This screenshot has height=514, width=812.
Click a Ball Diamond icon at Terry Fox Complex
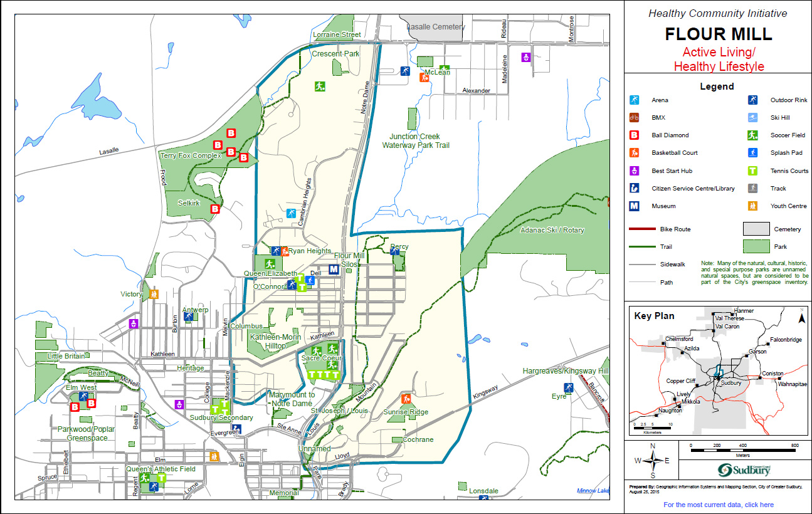232,134
